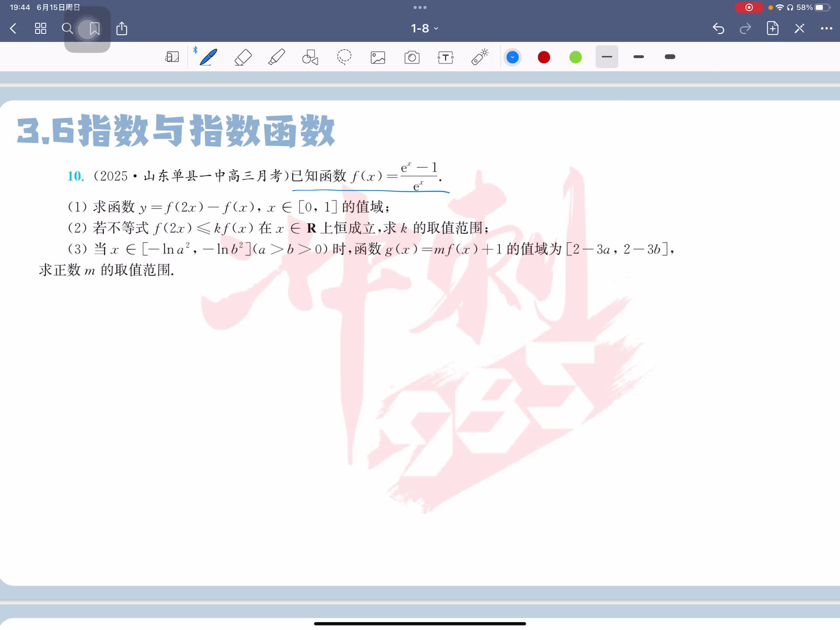Expand the 1-8 document title dropdown
The width and height of the screenshot is (840, 630).
coord(424,28)
